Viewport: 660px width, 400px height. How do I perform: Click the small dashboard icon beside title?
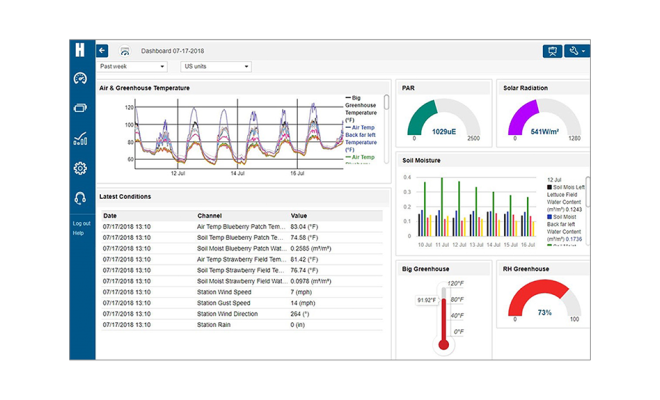125,50
